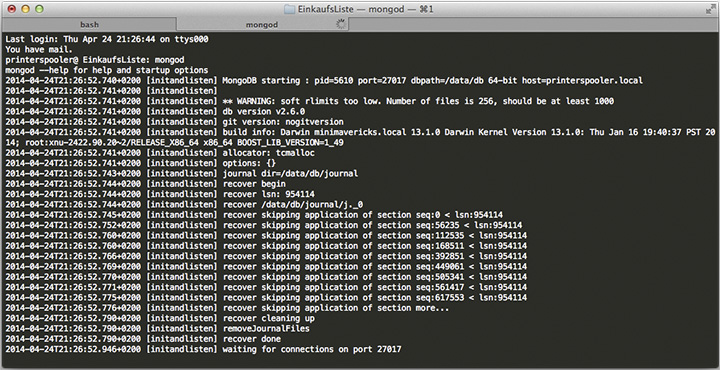The height and width of the screenshot is (370, 720).
Task: Click the 'recover cleaning up' line
Action: (x=160, y=319)
